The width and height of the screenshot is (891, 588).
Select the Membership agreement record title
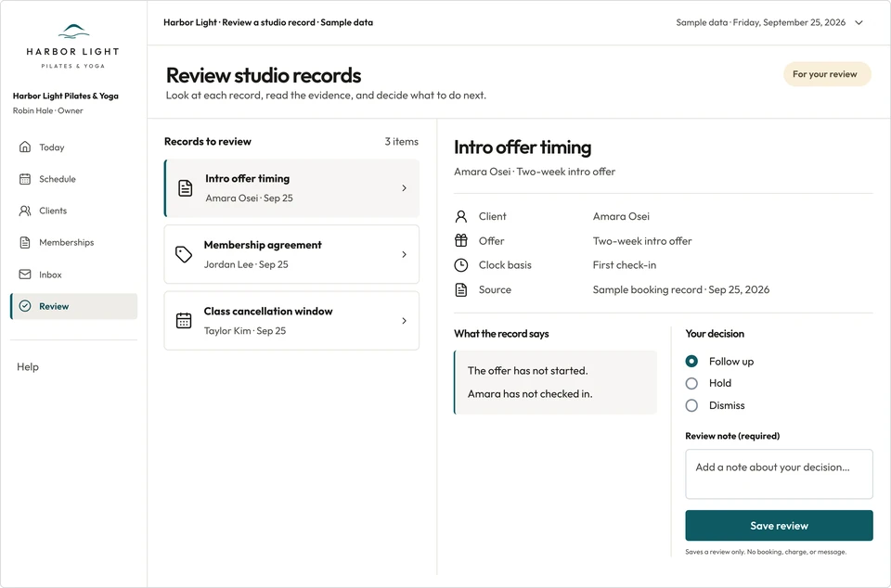[x=263, y=245]
